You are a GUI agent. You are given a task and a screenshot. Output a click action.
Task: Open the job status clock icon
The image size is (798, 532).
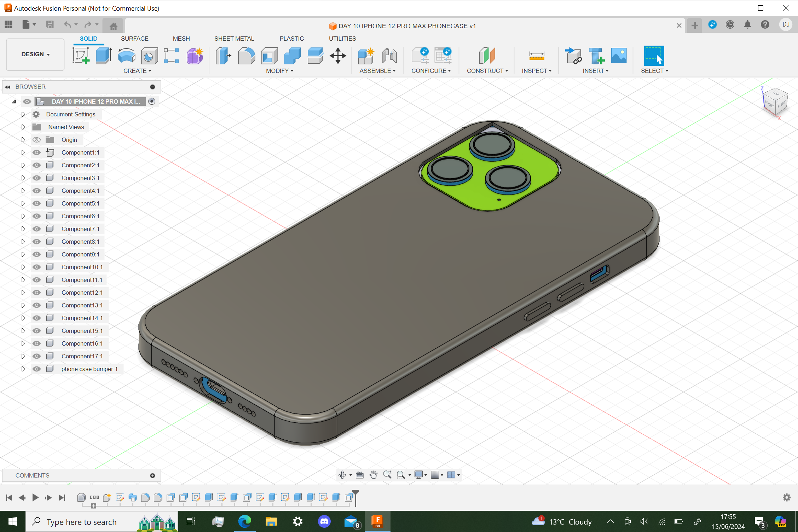point(730,24)
